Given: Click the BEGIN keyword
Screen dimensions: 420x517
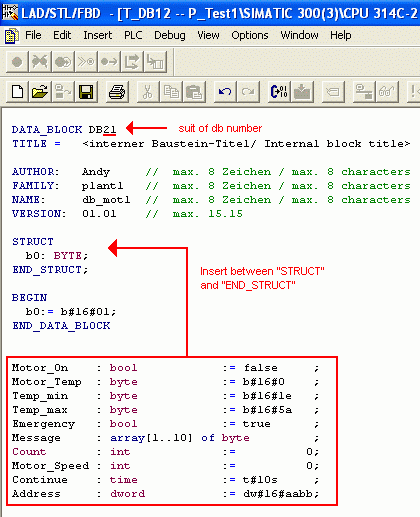Looking at the screenshot, I should coord(29,298).
